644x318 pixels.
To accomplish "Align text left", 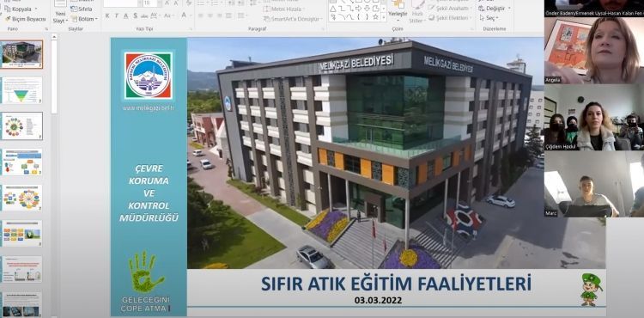I will tap(200, 15).
